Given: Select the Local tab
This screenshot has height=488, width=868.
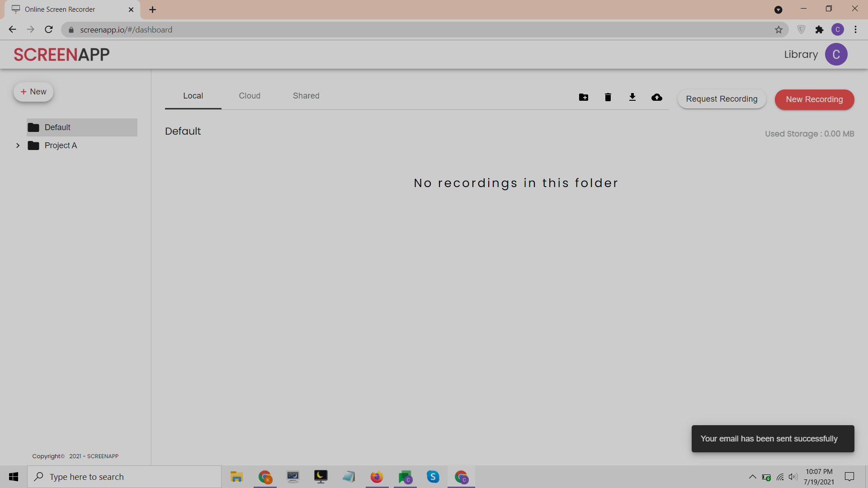Looking at the screenshot, I should pyautogui.click(x=193, y=96).
